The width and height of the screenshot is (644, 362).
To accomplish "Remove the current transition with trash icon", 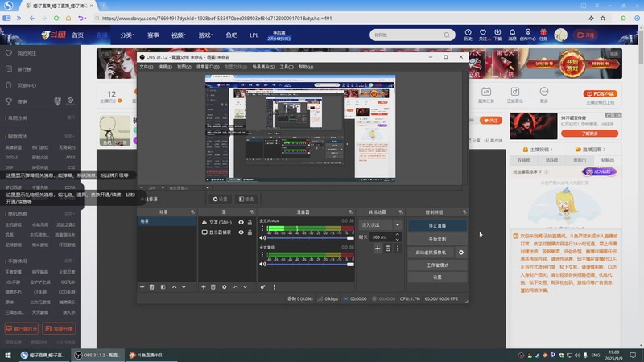I will [388, 249].
